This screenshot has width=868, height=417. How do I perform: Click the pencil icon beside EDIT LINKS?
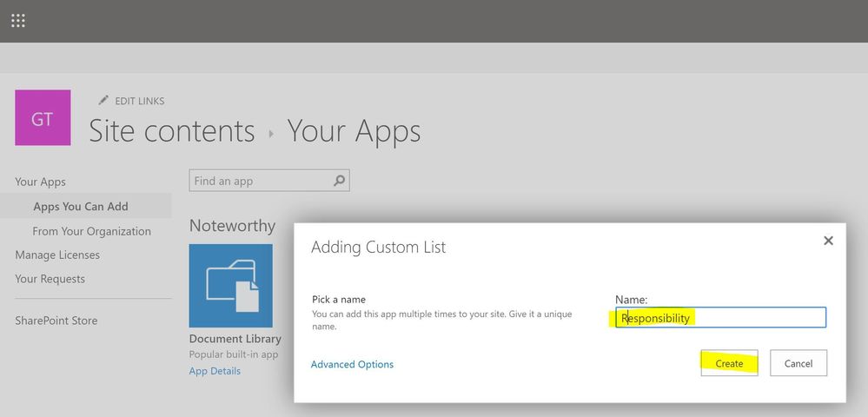[x=103, y=100]
